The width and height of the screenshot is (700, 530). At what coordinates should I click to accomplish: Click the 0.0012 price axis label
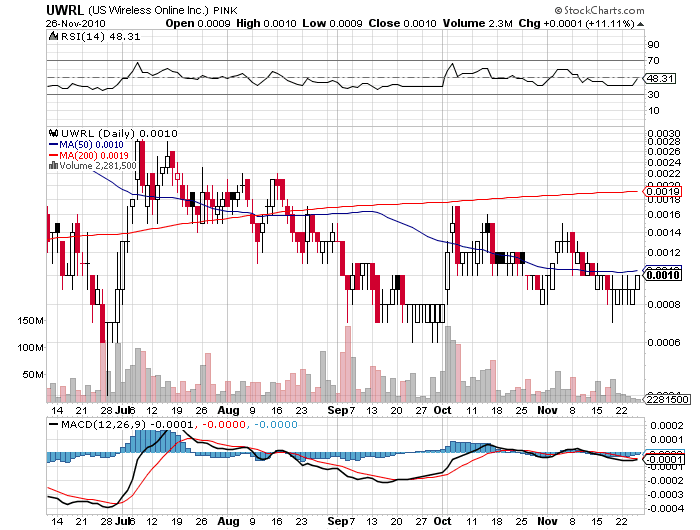point(664,252)
